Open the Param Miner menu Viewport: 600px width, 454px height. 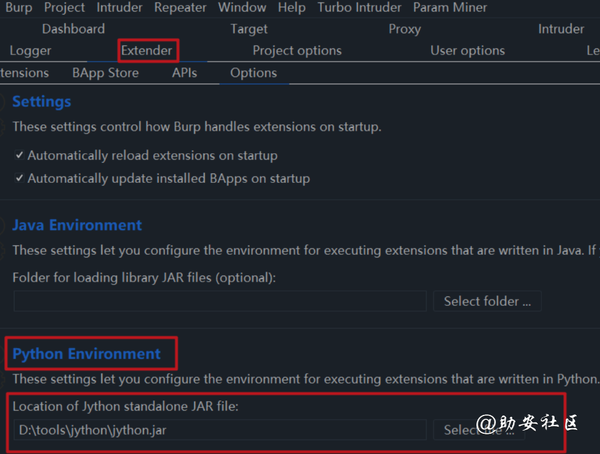450,7
